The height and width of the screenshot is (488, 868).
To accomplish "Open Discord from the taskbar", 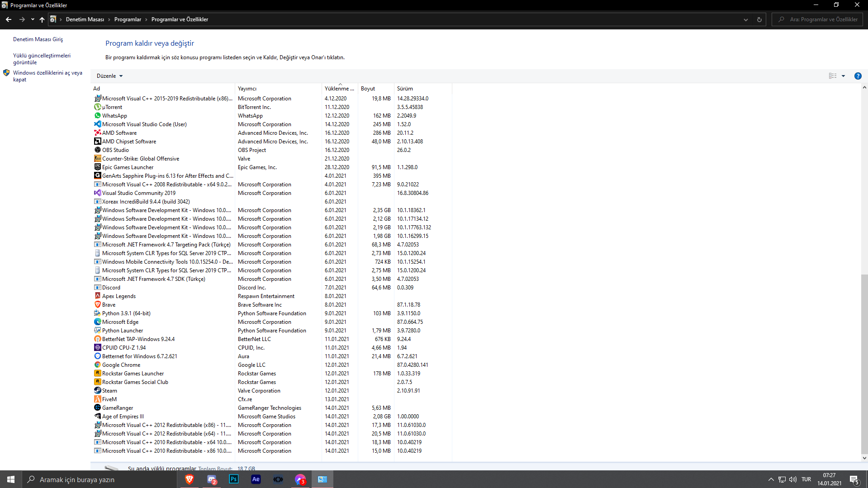I will [x=212, y=479].
